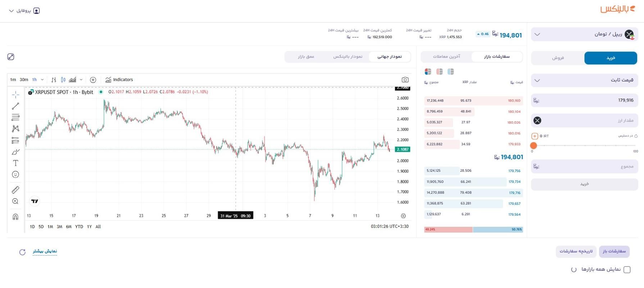Image resolution: width=644 pixels, height=288 pixels.
Task: Click refresh icon next to نمایش بیشتر
Action: (x=22, y=252)
